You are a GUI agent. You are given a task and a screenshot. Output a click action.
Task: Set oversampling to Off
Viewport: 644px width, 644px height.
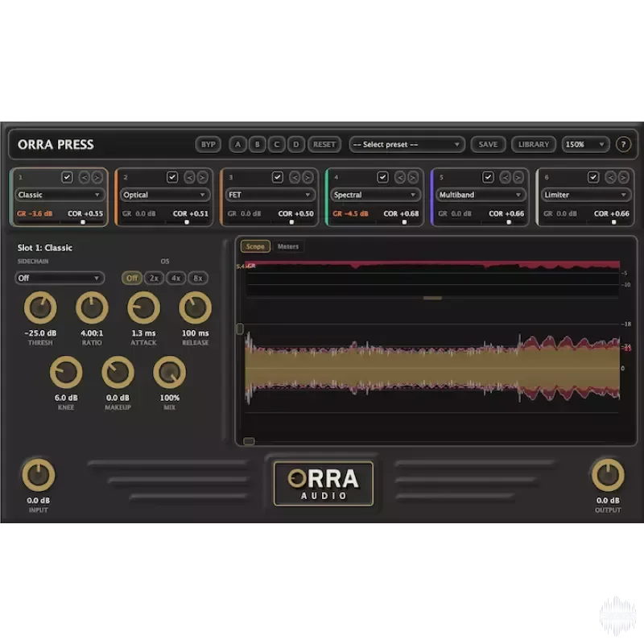(x=132, y=278)
